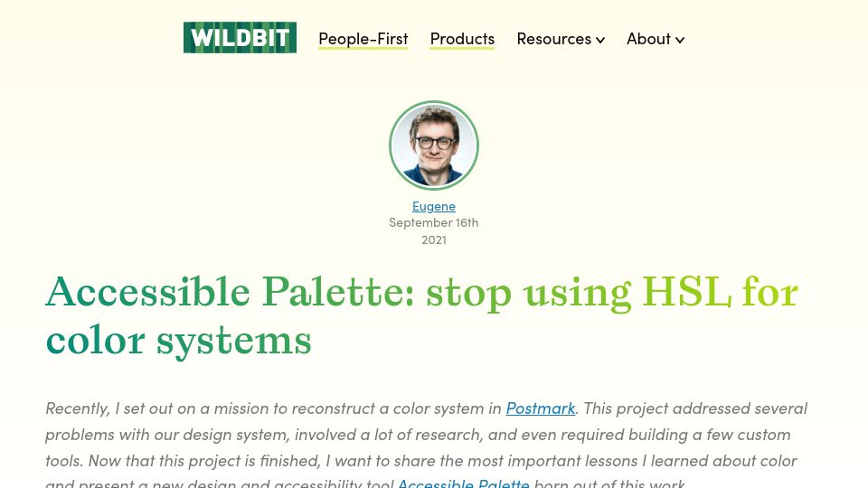Click the 'September 16th' date text

(434, 222)
